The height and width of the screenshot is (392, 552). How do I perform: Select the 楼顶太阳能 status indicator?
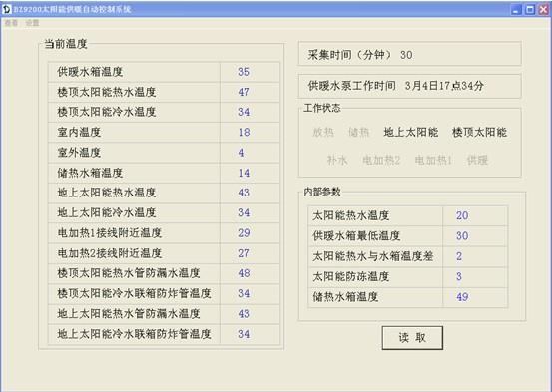tap(479, 132)
